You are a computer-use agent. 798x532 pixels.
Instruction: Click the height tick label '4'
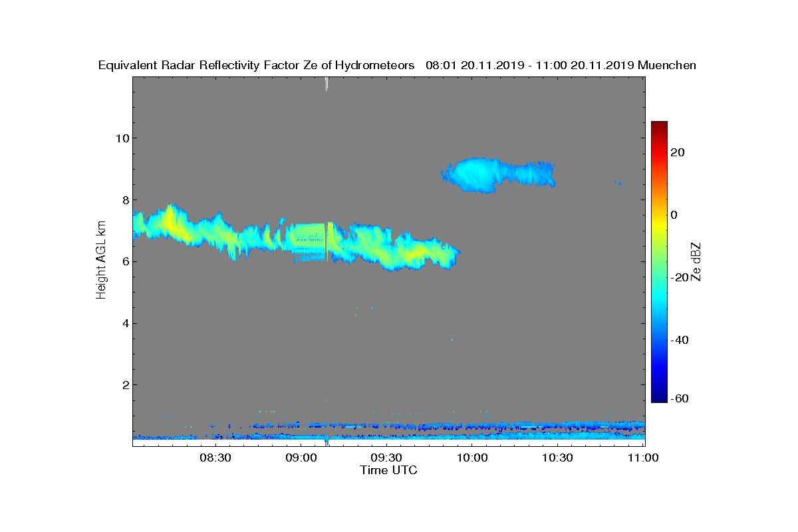(124, 323)
